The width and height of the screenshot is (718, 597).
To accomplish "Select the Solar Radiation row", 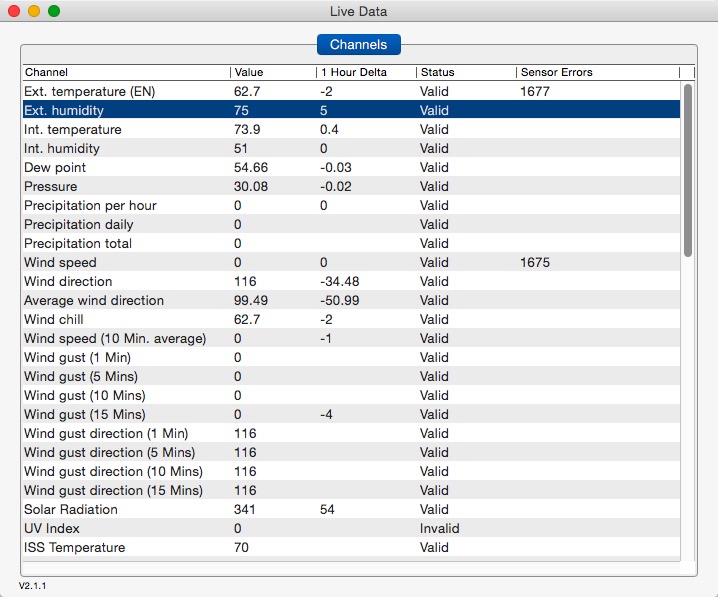I will coord(351,510).
